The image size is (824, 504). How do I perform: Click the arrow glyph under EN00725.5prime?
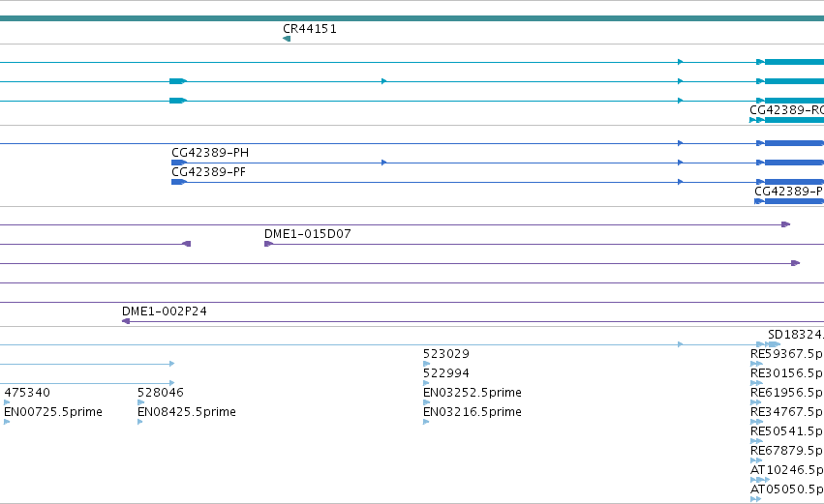pos(7,422)
